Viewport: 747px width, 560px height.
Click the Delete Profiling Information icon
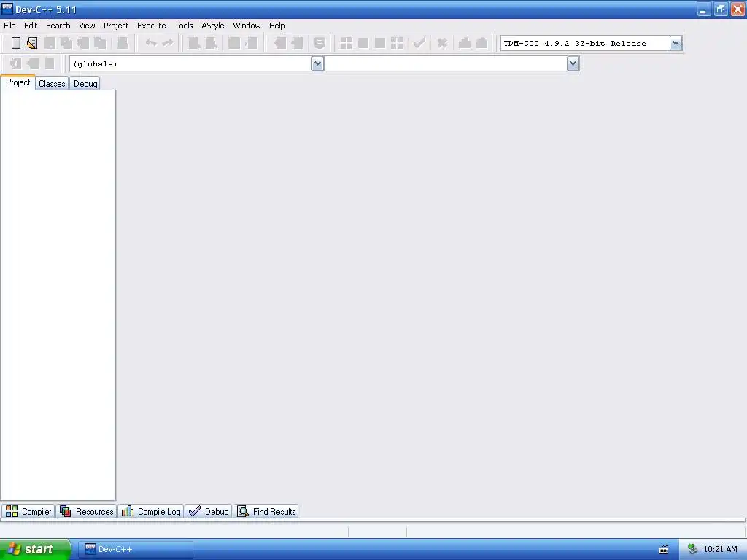(481, 43)
